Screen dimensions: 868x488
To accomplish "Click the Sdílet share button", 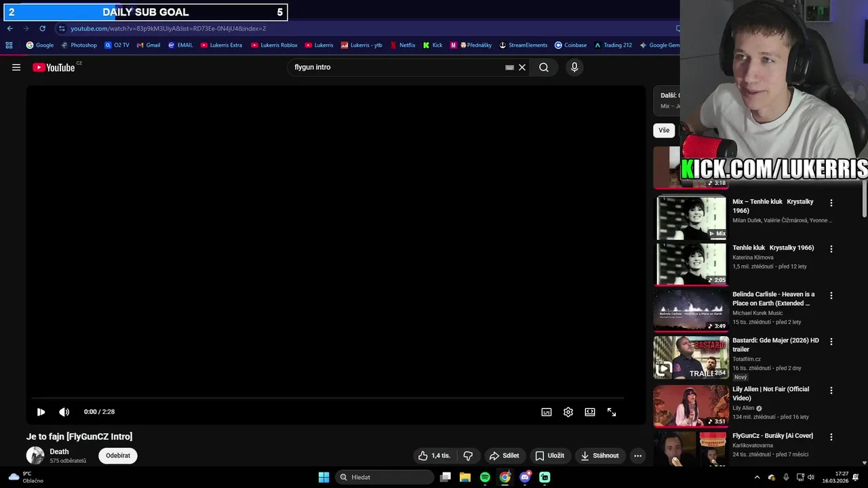I will point(505,455).
